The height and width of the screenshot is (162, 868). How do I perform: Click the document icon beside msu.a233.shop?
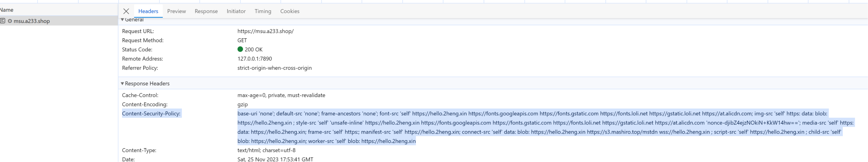[x=3, y=21]
